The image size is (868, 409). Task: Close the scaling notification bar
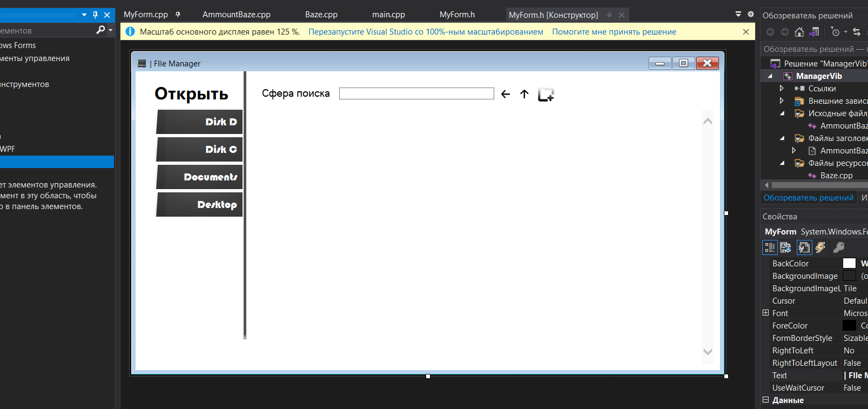(746, 32)
